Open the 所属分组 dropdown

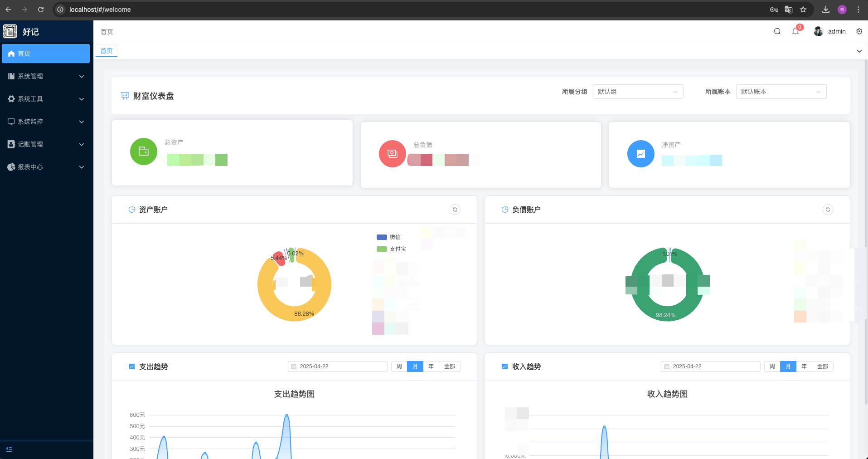tap(637, 92)
